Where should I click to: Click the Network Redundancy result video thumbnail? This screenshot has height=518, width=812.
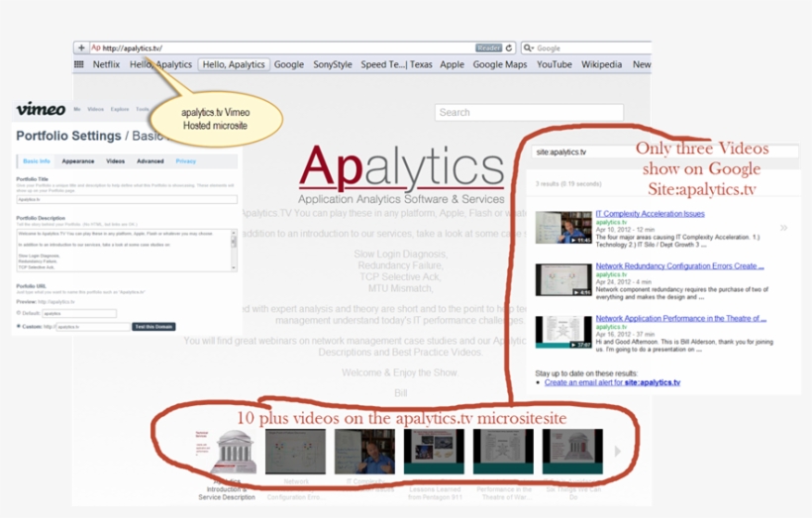(563, 279)
